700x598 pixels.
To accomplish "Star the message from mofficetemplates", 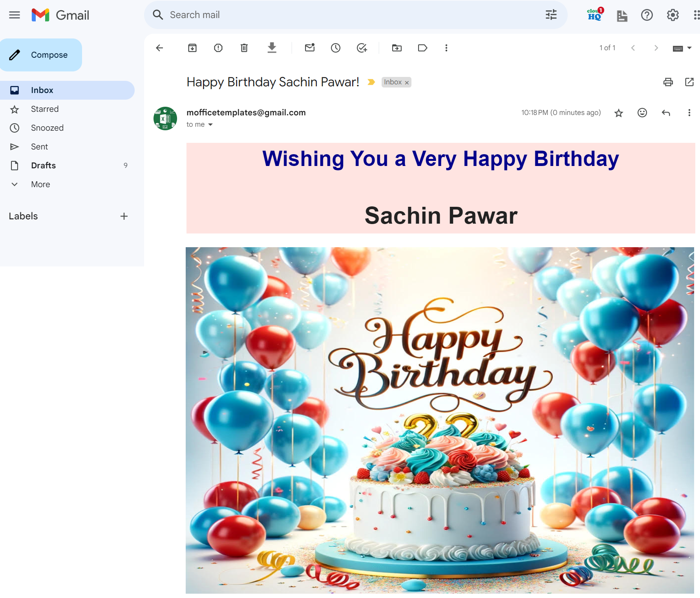I will coord(619,113).
